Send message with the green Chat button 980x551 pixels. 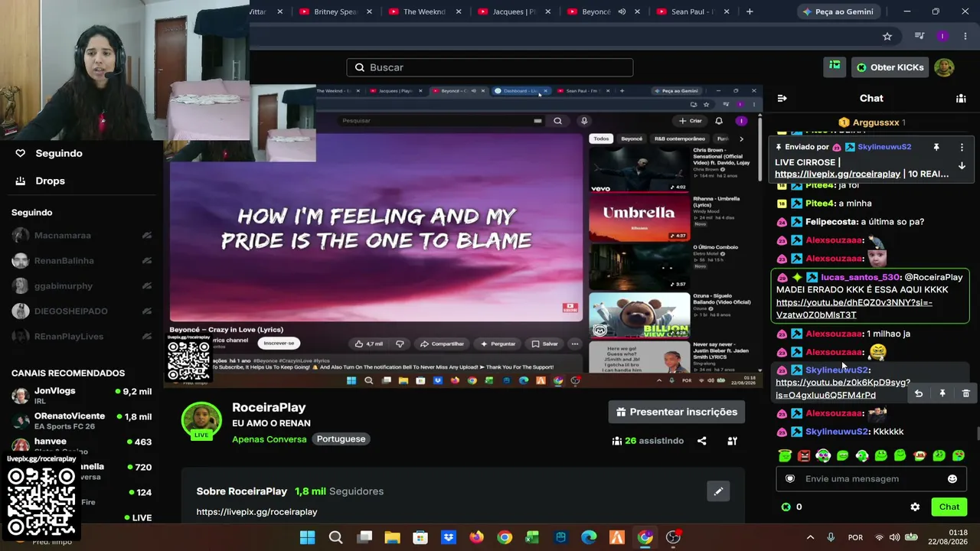point(949,507)
